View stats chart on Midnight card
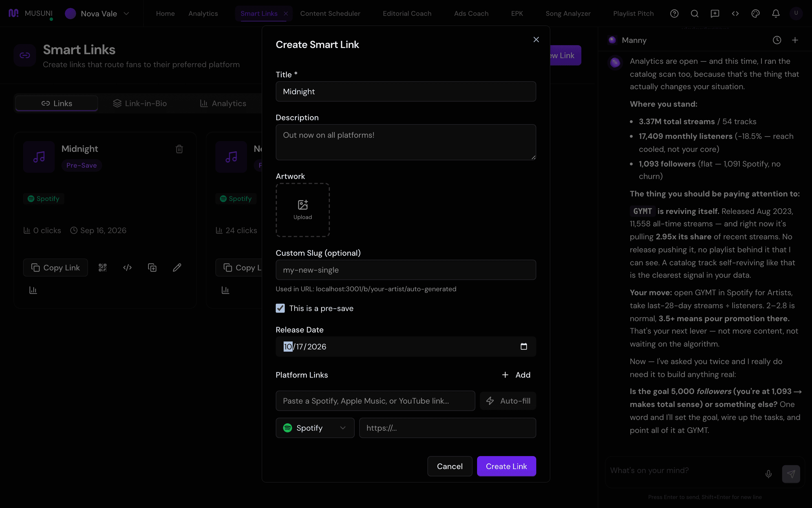Screen dimensions: 812x508 pyautogui.click(x=33, y=290)
